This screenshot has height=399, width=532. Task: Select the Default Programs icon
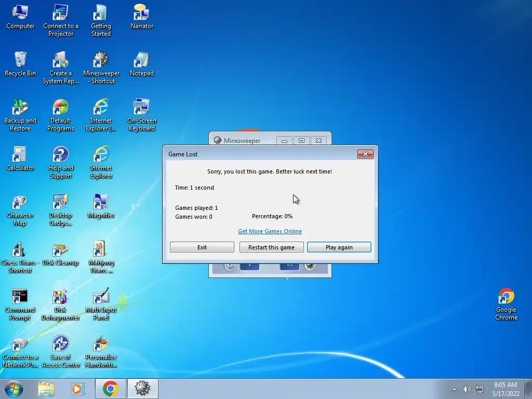(x=60, y=115)
